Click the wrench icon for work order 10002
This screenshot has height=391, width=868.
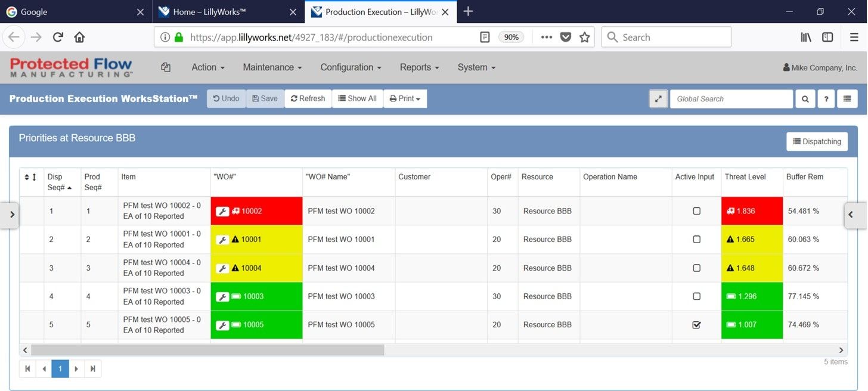222,211
